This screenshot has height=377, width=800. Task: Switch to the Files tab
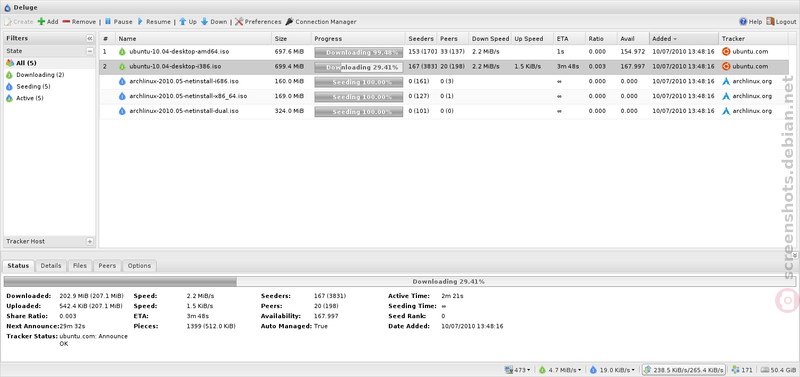pos(80,266)
